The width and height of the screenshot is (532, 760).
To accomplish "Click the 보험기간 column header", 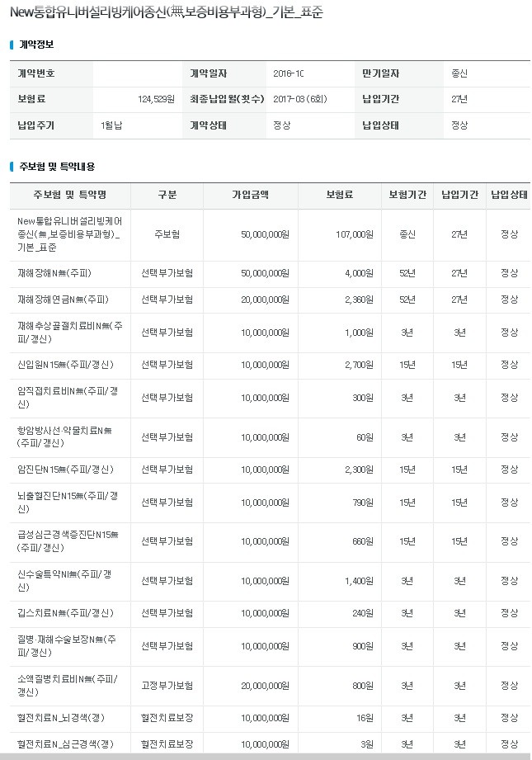I will 407,195.
